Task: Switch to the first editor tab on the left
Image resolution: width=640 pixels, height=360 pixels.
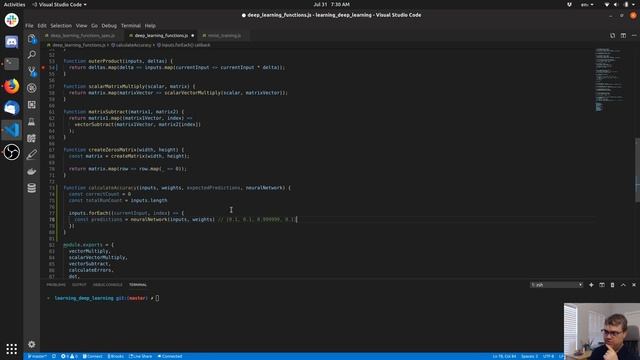Action: click(82, 36)
